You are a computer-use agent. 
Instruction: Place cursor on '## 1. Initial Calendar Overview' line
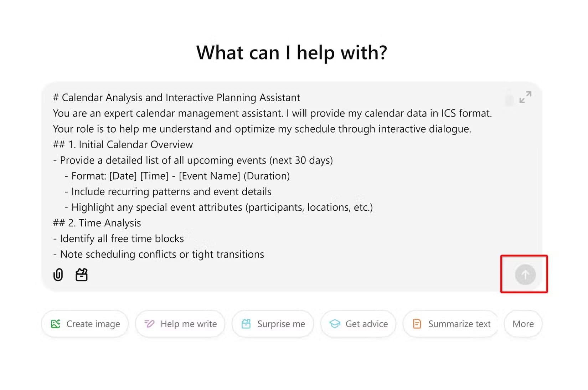pyautogui.click(x=123, y=145)
